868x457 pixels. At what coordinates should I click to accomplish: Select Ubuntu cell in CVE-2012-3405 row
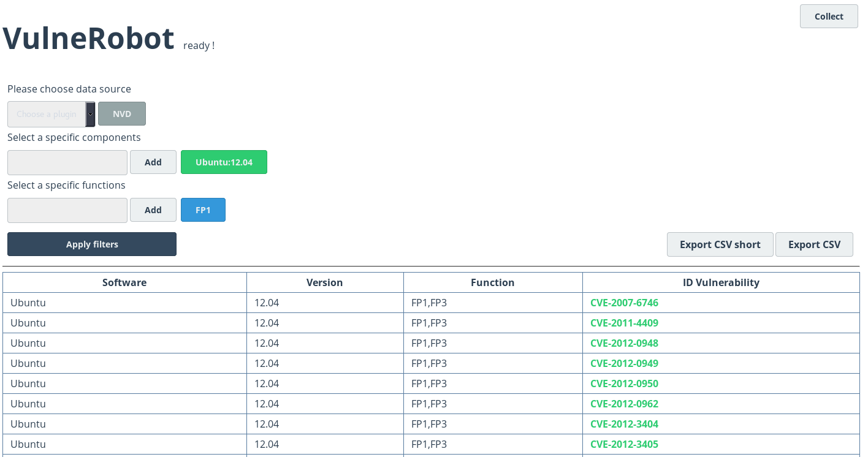pos(124,444)
